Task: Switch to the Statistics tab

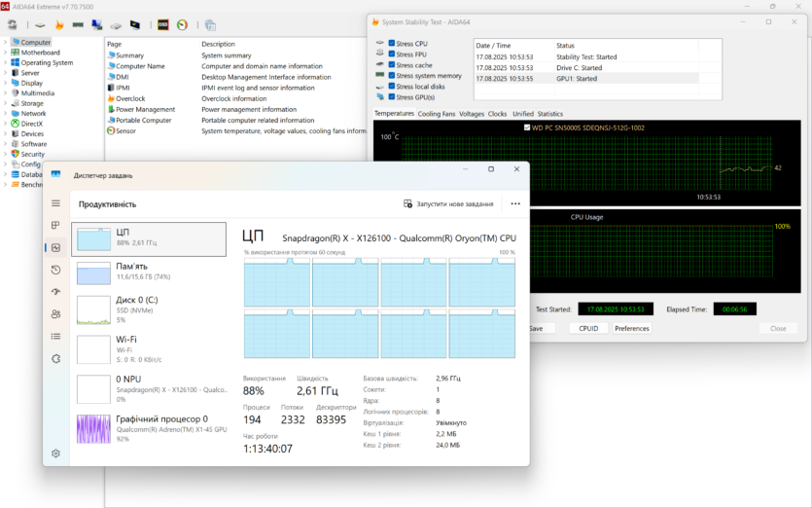Action: (x=550, y=114)
